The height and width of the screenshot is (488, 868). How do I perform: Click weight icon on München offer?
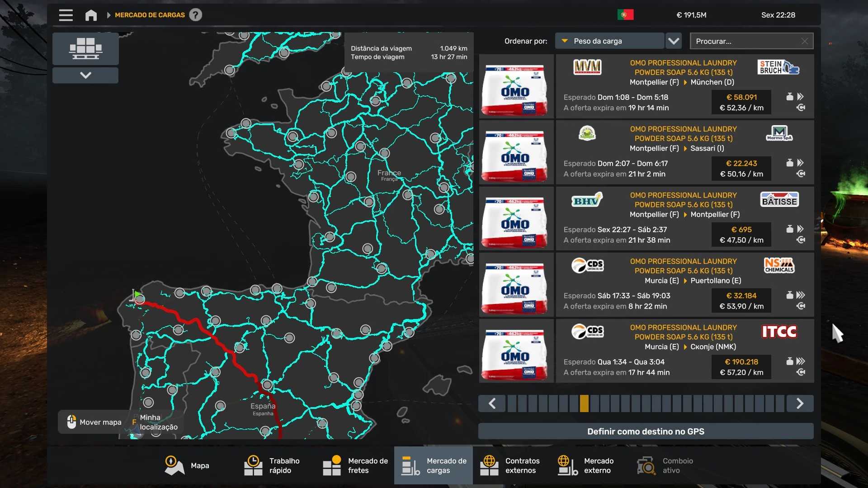789,97
